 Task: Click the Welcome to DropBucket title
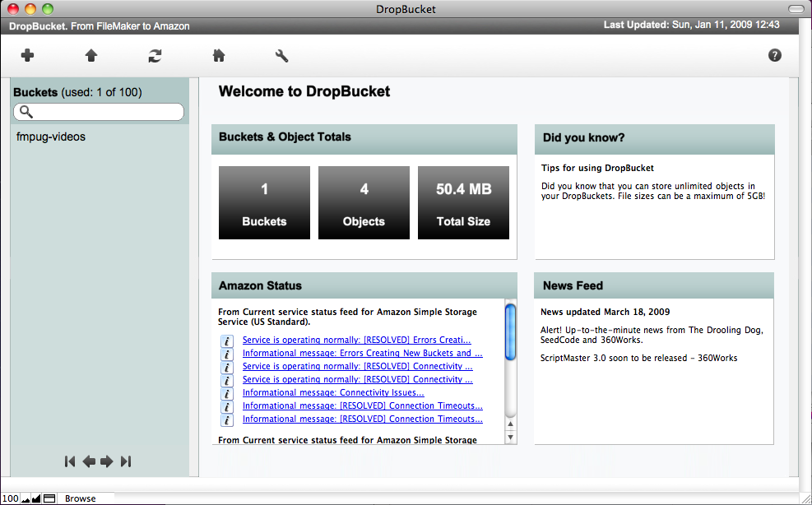[x=304, y=91]
